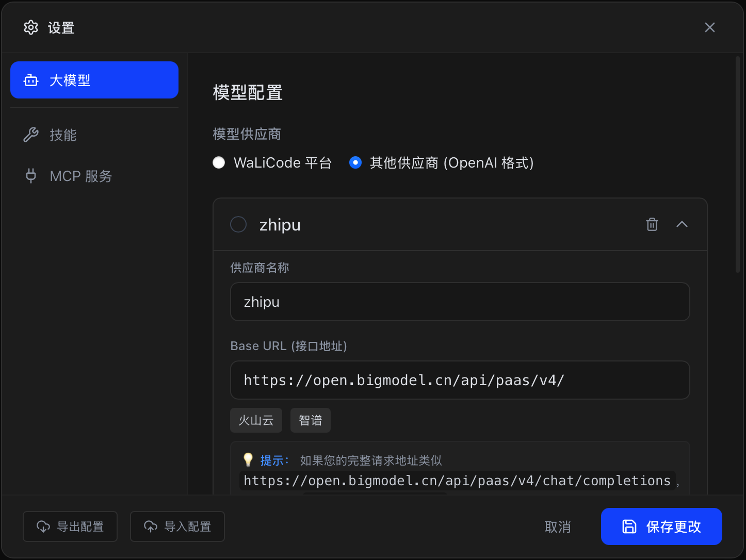Click 保存更改 to save settings
Screen dimensions: 746x560
pos(661,526)
